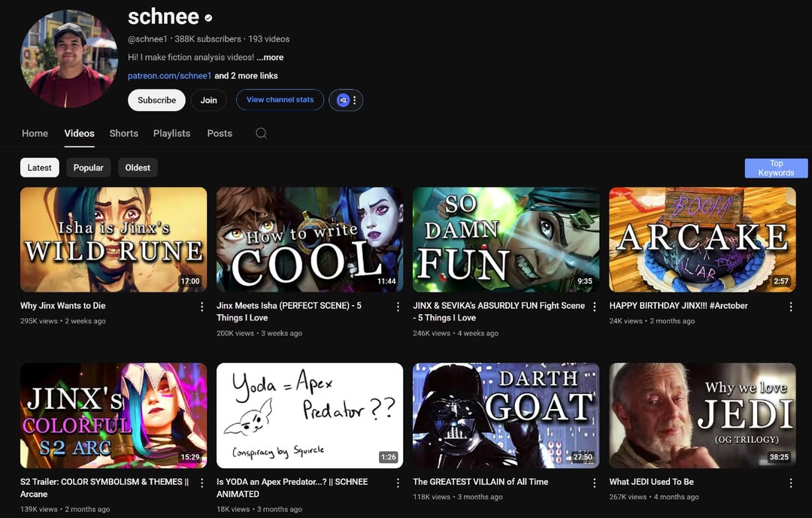812x518 pixels.
Task: Open the Top Keywords button
Action: [x=776, y=168]
